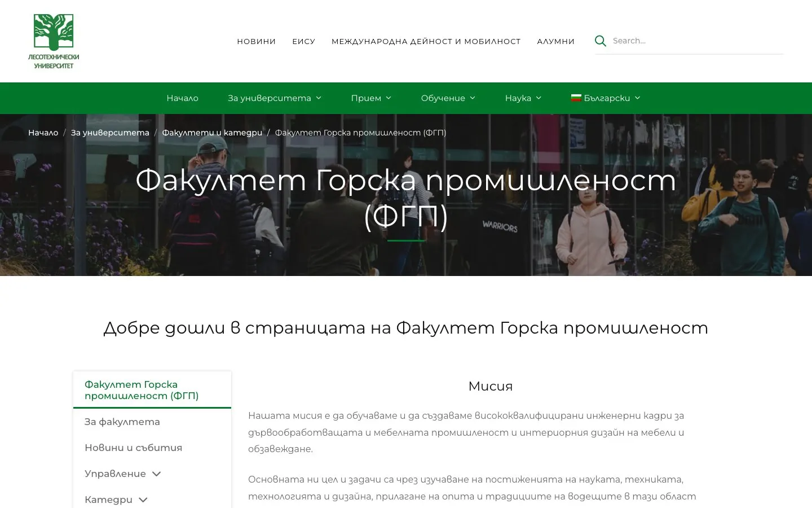Expand the Прием menu
Screen dimensions: 812x508
point(371,98)
